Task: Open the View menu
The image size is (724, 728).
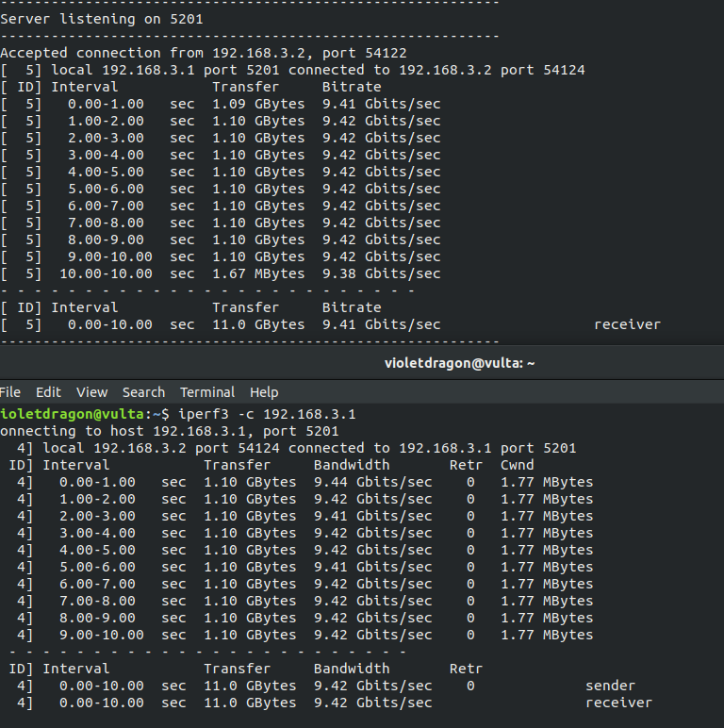Action: [x=91, y=392]
